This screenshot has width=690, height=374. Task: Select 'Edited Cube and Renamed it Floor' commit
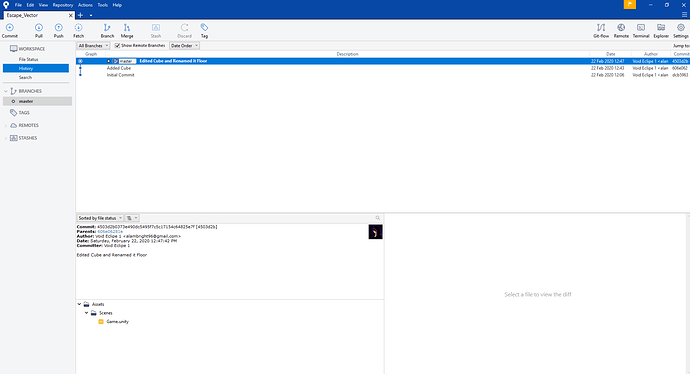coord(383,61)
